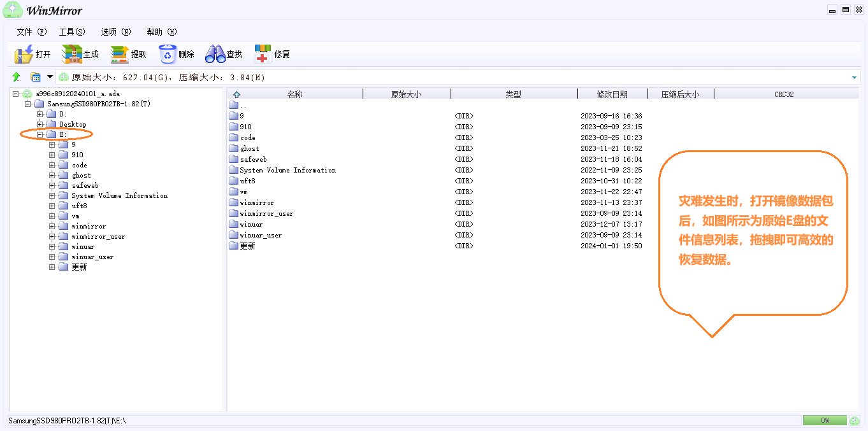Click the Delete (删除) recycle bin icon

click(x=168, y=54)
